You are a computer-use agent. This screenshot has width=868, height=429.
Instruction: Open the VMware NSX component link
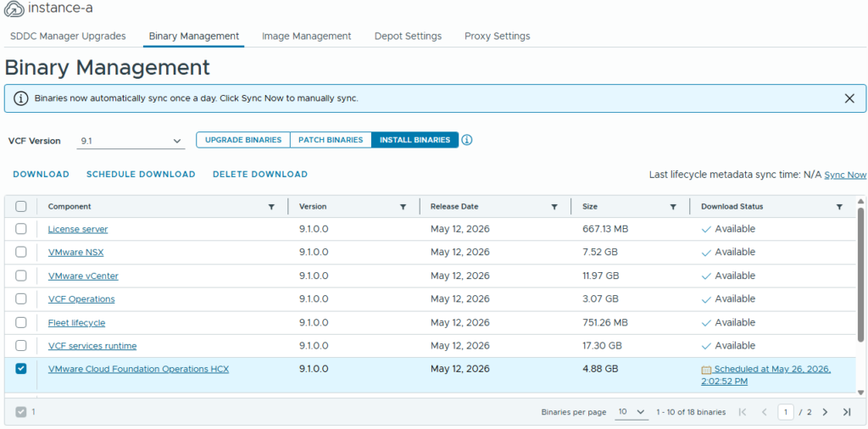(x=75, y=253)
